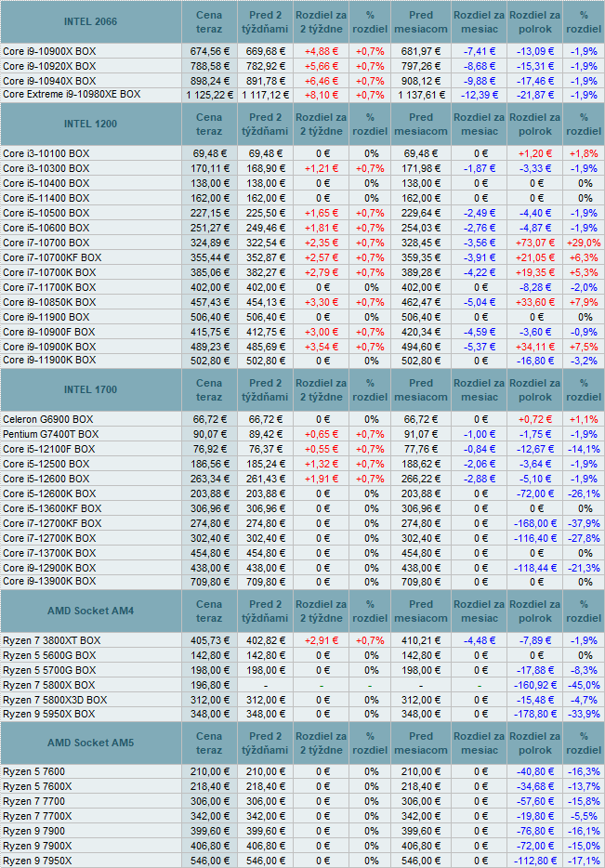Viewport: 605px width, 868px height.
Task: Click Rozdiel za mesiac header in AM5 table
Action: tap(480, 743)
